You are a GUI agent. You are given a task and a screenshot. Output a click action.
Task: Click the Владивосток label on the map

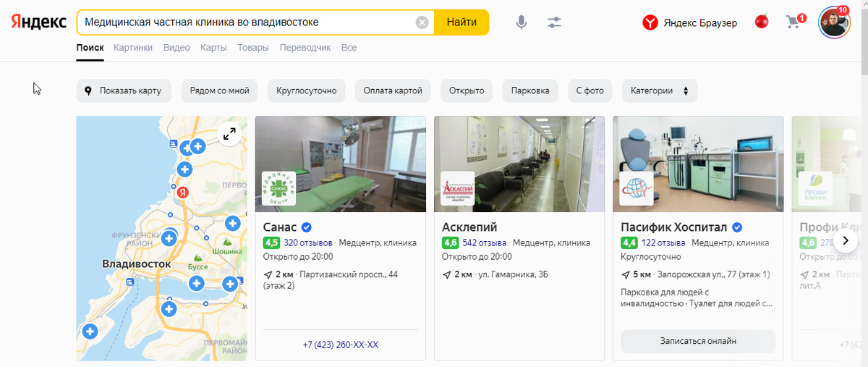click(x=137, y=263)
